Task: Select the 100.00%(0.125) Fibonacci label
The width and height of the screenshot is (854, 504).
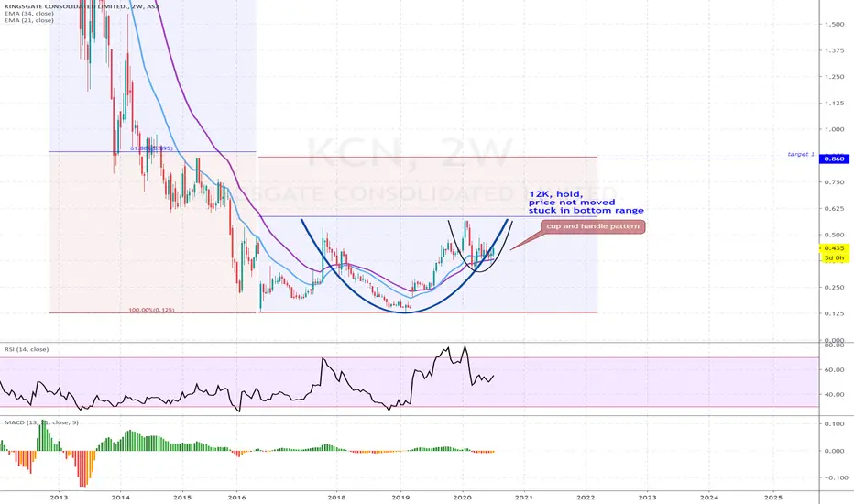Action: (x=151, y=310)
